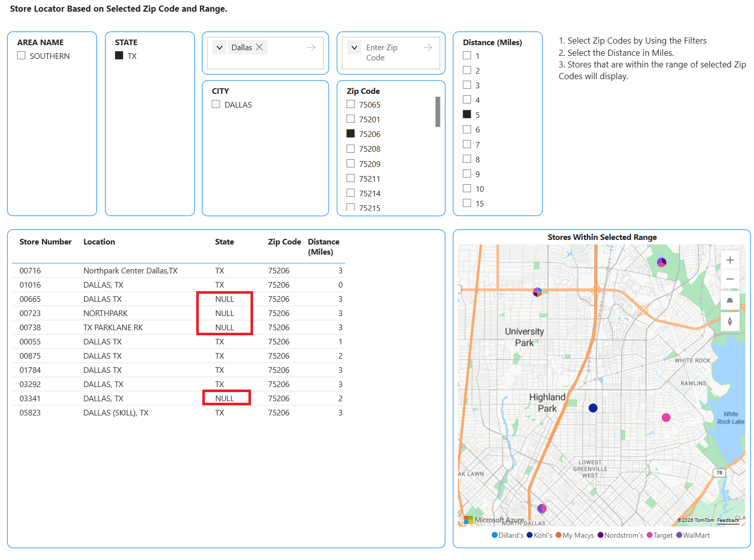The width and height of the screenshot is (754, 560).
Task: Click the Nordstrom's legend color dot
Action: [600, 535]
